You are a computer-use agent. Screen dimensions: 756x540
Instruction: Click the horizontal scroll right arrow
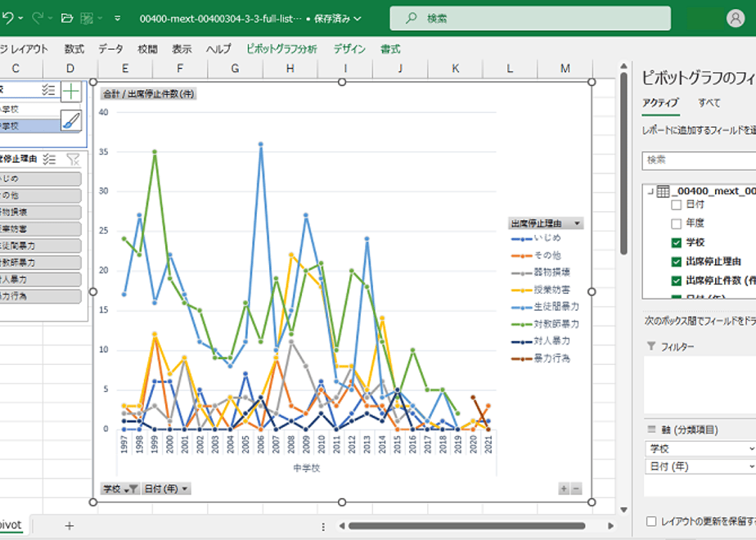(x=610, y=525)
